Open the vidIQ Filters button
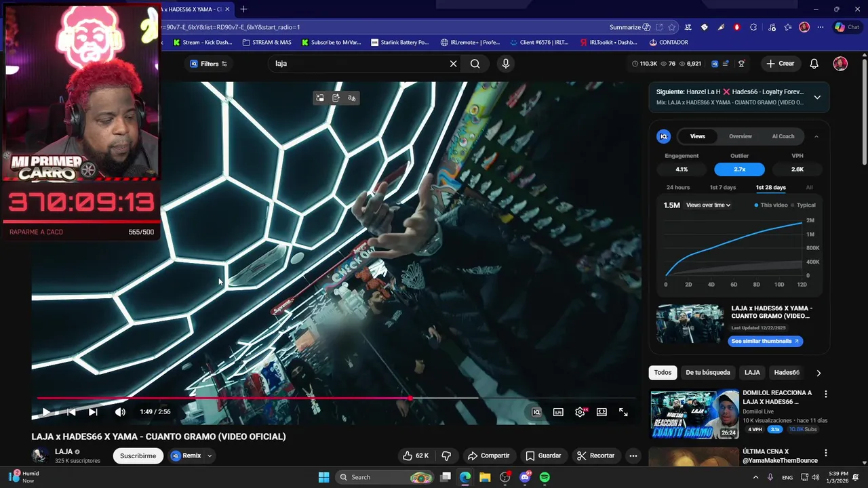868x488 pixels. click(208, 64)
